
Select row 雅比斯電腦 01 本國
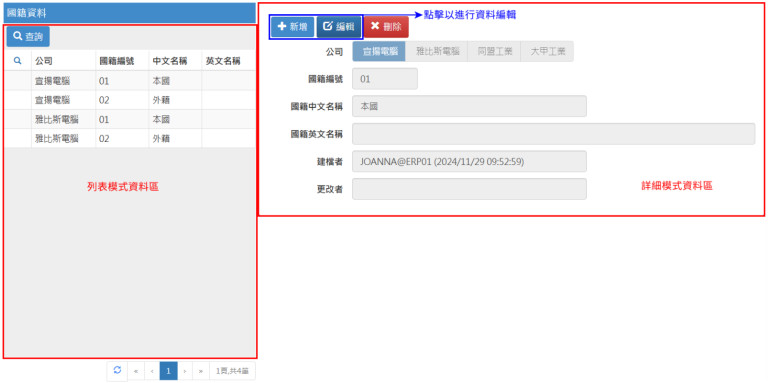point(130,119)
